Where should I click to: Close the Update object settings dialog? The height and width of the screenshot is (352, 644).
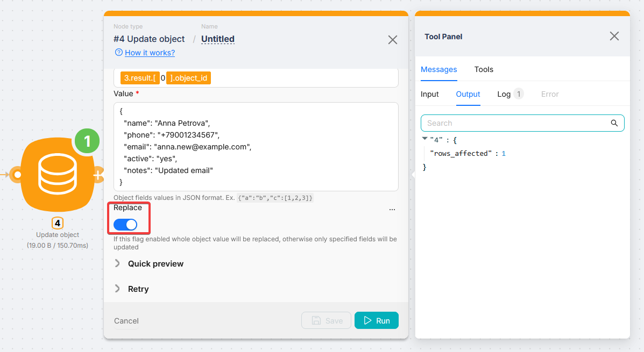click(393, 40)
